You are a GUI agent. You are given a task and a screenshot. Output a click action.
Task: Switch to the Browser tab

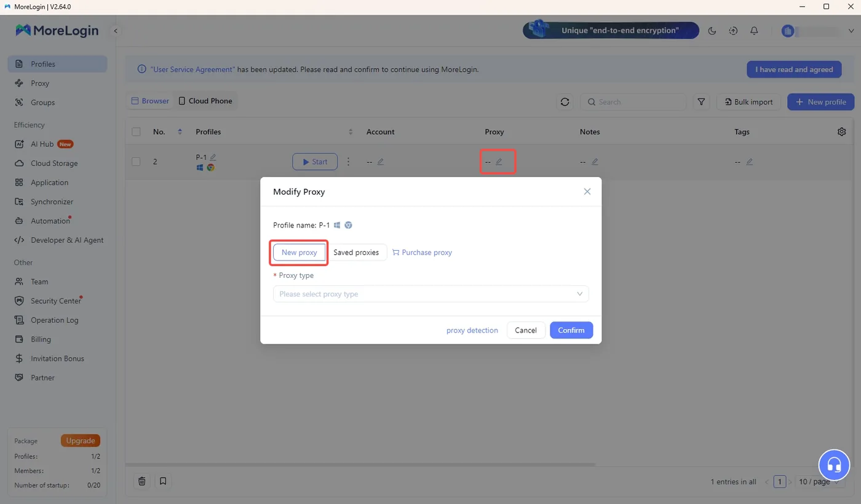[150, 101]
